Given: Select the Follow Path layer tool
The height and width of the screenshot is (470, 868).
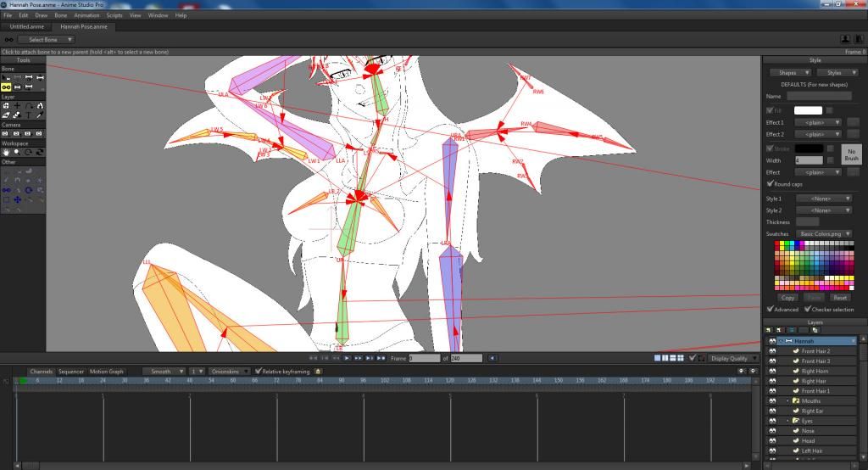Looking at the screenshot, I should pos(29,105).
